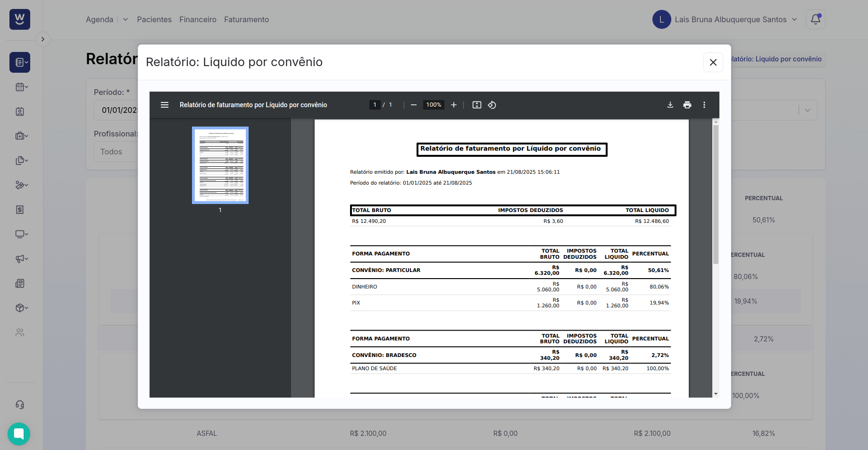Click the impostos deduzidos R$ 3,60
This screenshot has width=868, height=450.
[553, 221]
